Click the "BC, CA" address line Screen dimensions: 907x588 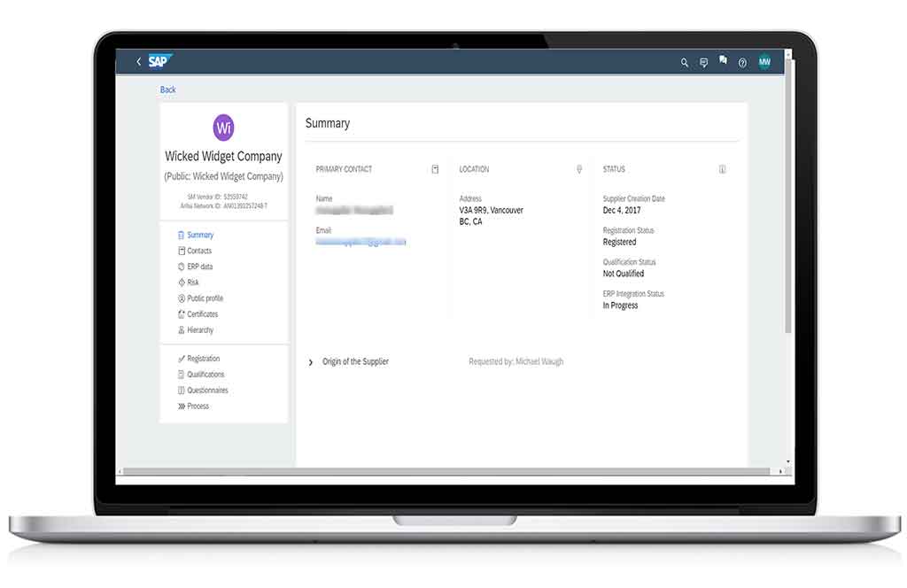pyautogui.click(x=470, y=221)
